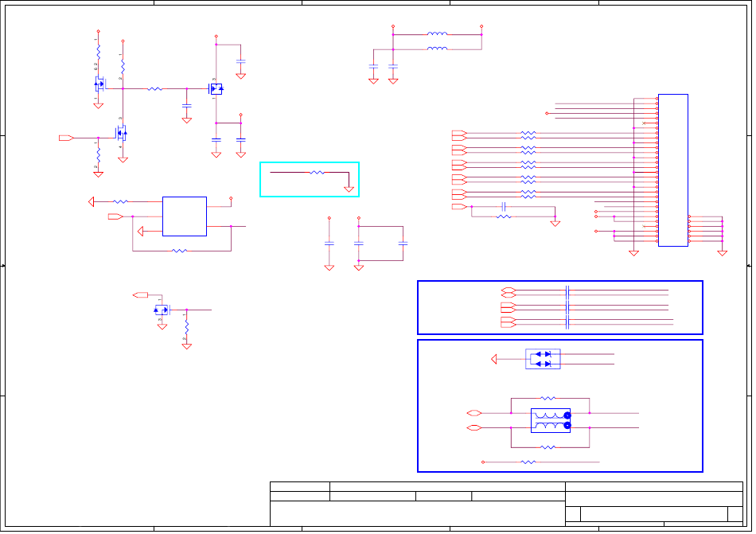Screen dimensions: 756x534
Task: Select the tall blue connector rectangle
Action: tap(672, 170)
